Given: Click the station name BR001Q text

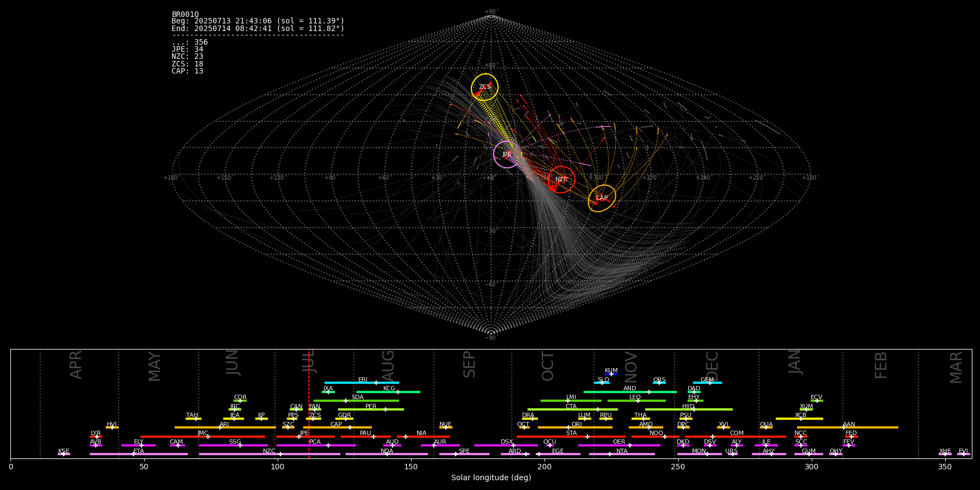Looking at the screenshot, I should pyautogui.click(x=185, y=14).
